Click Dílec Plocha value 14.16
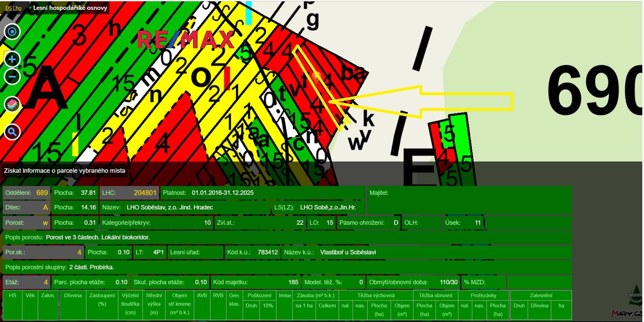This screenshot has height=322, width=644. (88, 207)
